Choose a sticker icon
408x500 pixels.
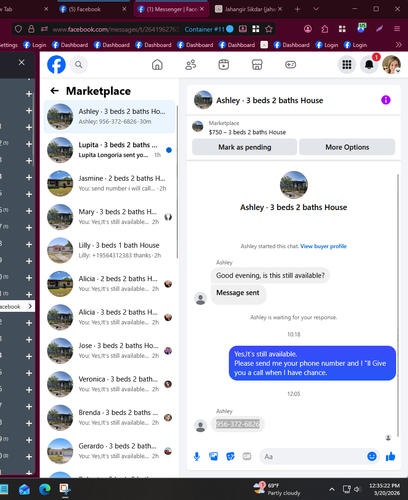pos(230,456)
